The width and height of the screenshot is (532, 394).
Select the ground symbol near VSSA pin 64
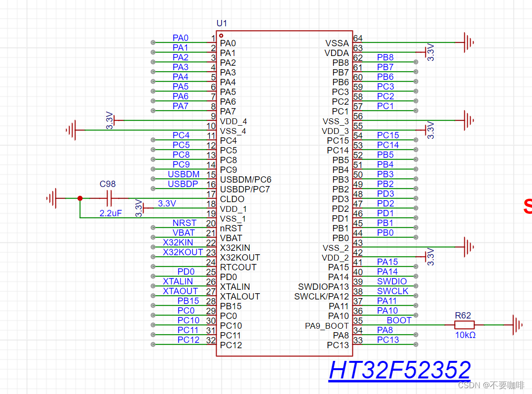(x=467, y=43)
